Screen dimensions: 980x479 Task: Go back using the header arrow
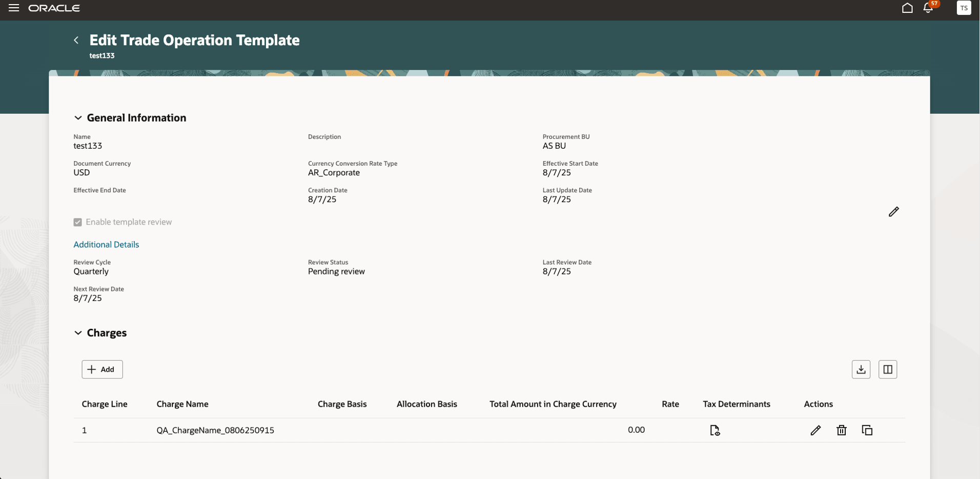(76, 40)
